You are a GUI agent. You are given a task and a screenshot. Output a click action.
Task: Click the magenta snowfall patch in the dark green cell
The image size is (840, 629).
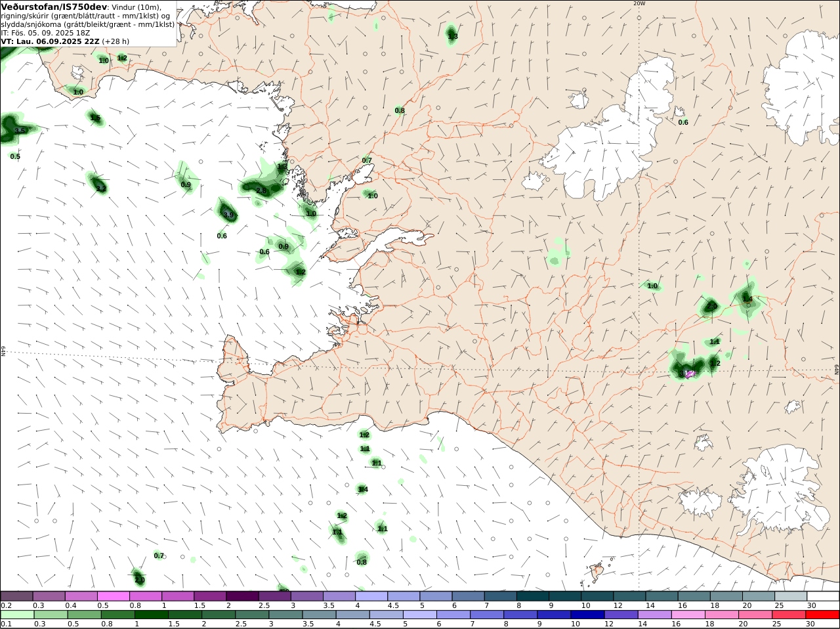[689, 374]
